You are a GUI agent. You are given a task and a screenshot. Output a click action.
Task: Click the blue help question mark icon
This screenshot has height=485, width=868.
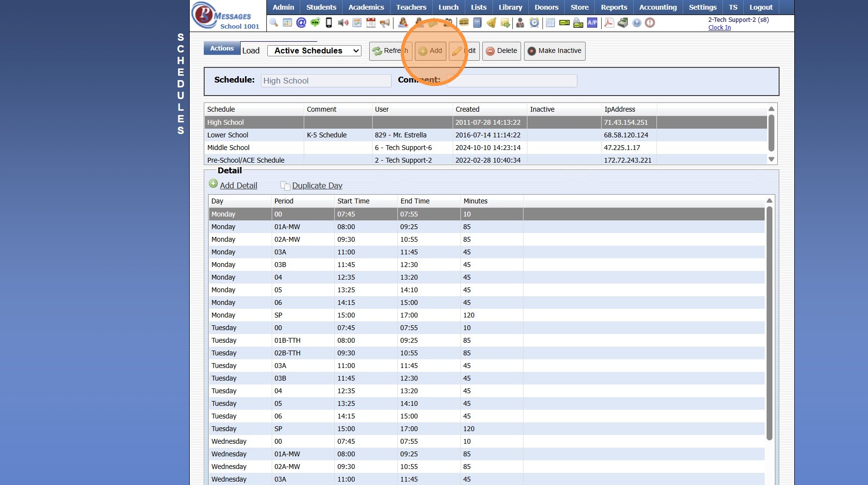[637, 23]
